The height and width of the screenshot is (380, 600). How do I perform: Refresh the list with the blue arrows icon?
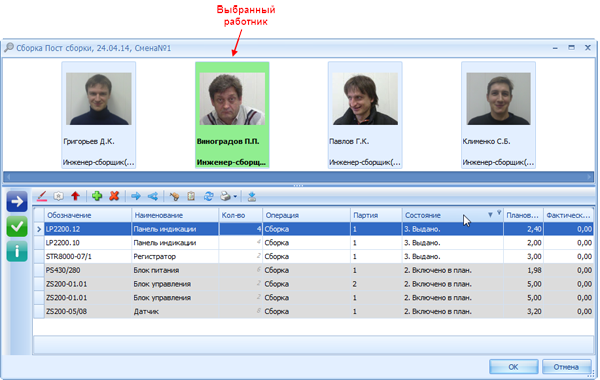209,196
